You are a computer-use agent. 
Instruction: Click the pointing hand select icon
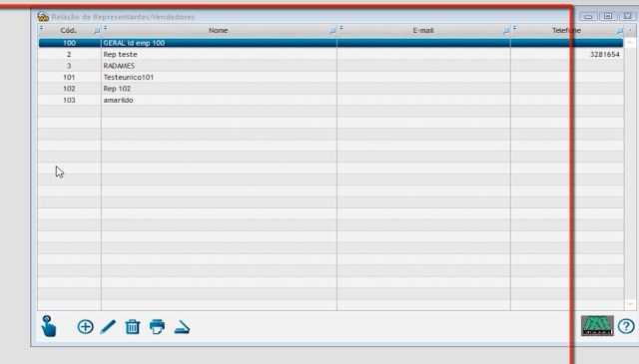coord(49,326)
